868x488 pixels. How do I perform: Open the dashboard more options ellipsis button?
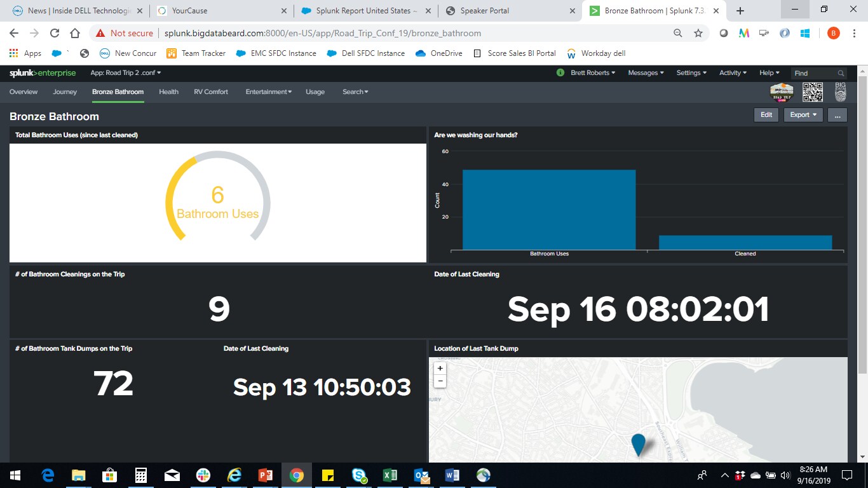(x=837, y=115)
